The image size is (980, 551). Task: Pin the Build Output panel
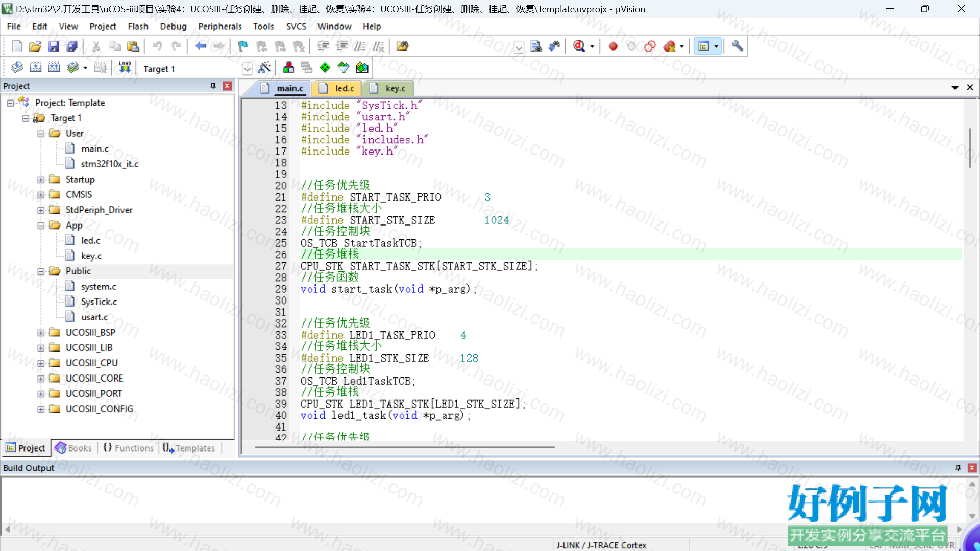(958, 468)
